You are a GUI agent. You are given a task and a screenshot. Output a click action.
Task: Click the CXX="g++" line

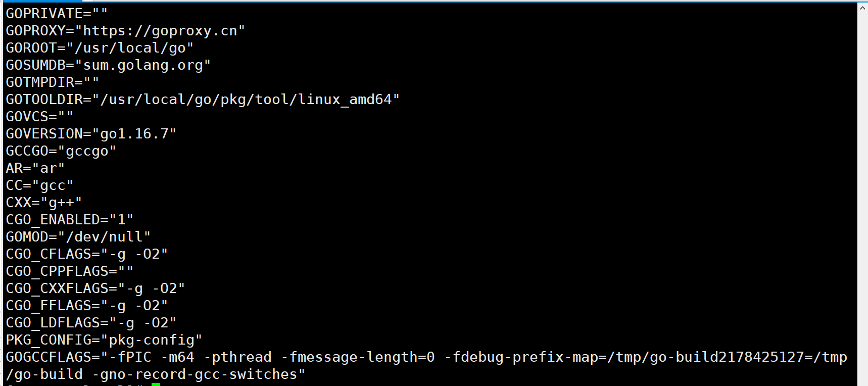pyautogui.click(x=44, y=203)
